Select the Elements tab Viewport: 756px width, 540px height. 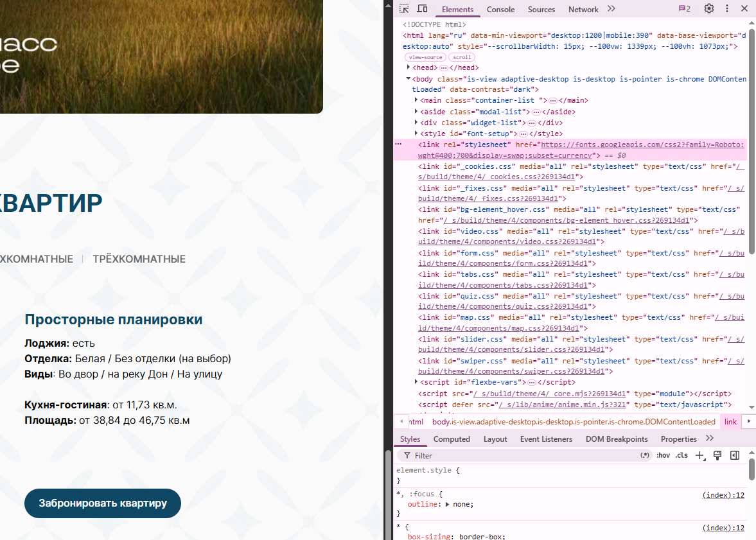point(457,9)
